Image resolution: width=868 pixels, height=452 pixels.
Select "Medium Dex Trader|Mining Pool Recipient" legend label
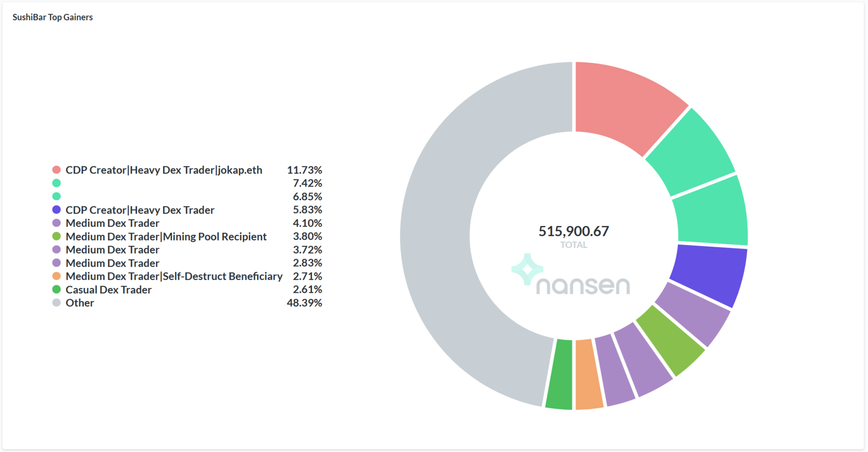(x=166, y=236)
